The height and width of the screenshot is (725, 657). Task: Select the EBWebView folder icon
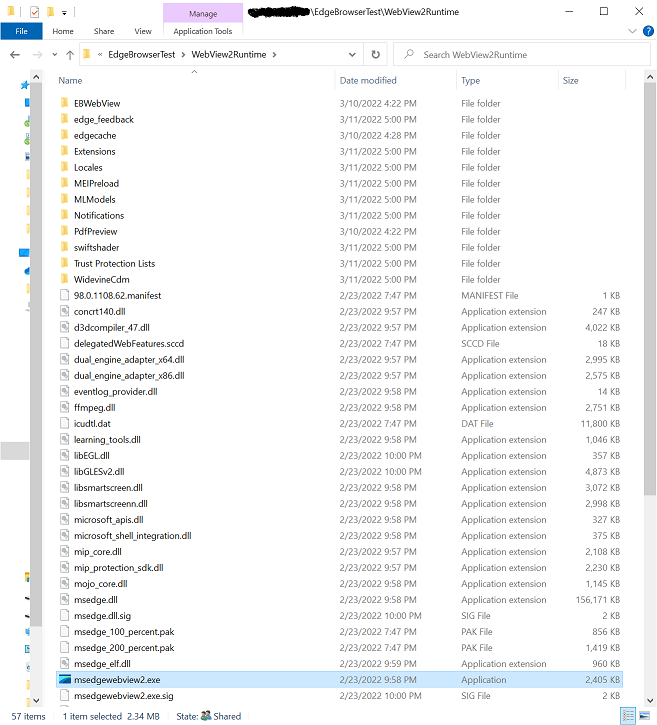[65, 103]
